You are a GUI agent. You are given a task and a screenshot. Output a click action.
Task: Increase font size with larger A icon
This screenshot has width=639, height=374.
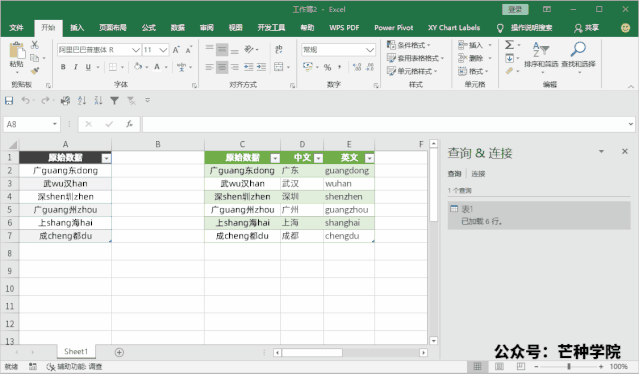pyautogui.click(x=176, y=50)
